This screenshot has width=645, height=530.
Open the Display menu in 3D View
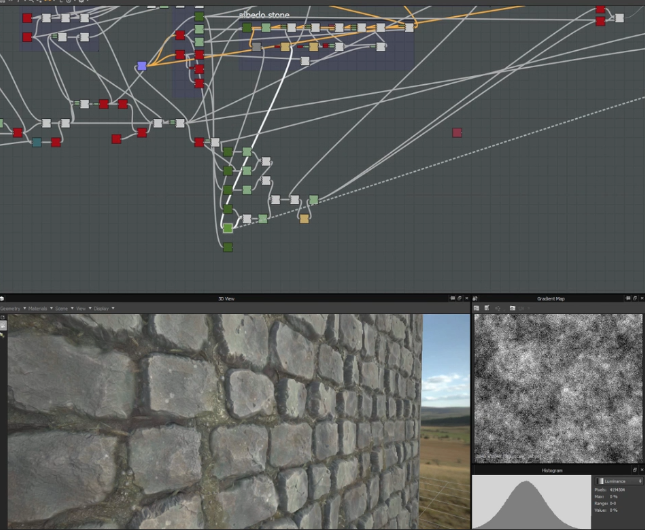point(103,308)
